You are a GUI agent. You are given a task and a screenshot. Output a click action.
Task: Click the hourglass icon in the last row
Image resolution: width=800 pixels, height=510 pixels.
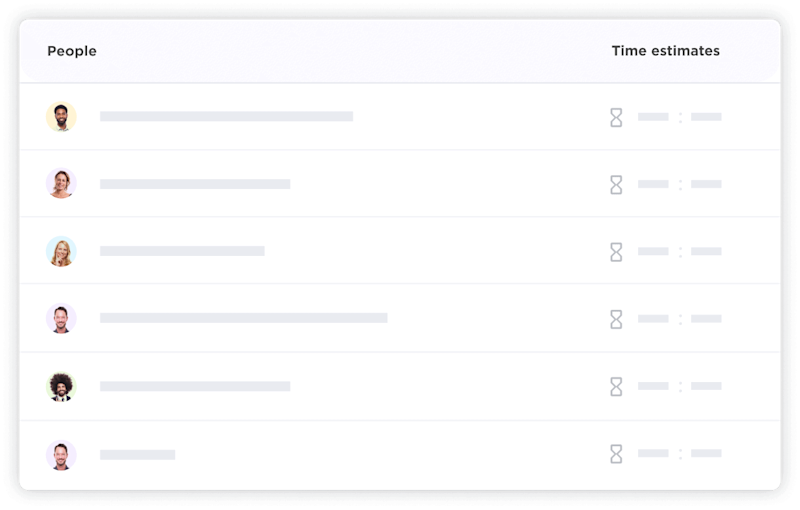616,454
